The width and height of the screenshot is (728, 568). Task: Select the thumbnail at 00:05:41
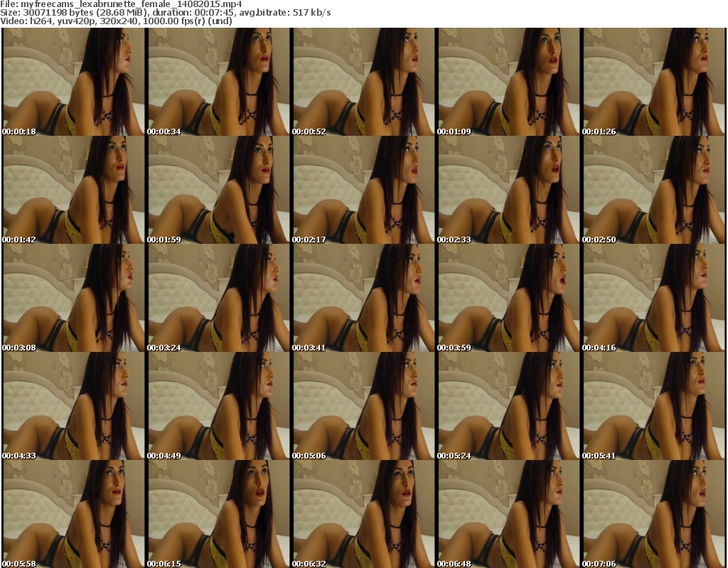coord(653,406)
